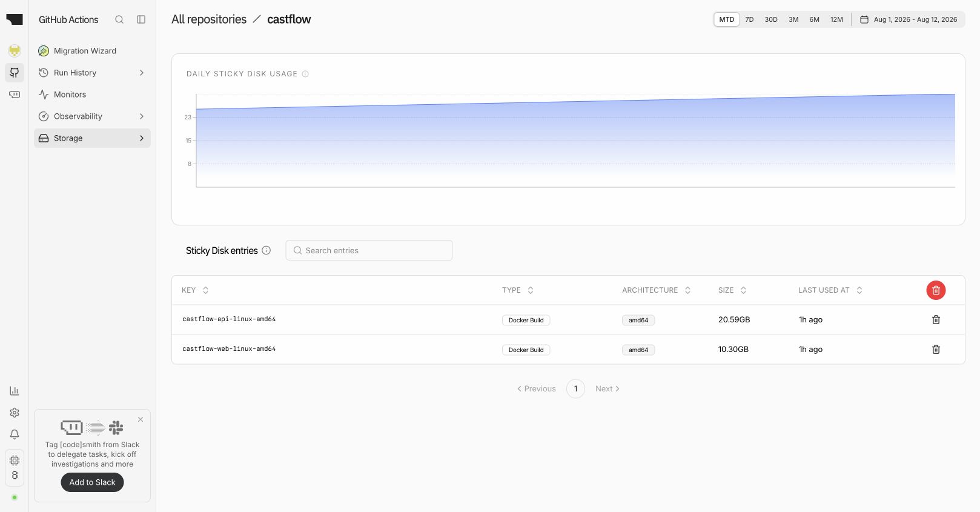Screen dimensions: 980x512
Task: Select the 3M time range
Action: click(x=793, y=19)
